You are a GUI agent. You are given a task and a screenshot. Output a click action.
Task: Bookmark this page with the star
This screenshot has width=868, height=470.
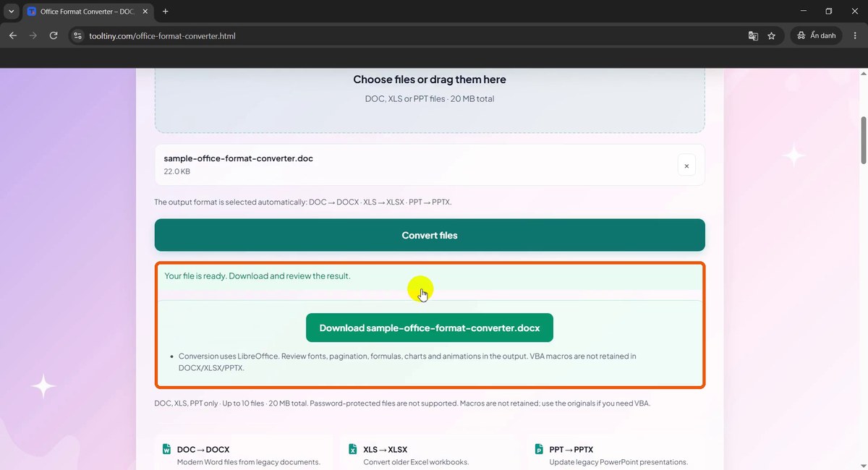tap(771, 35)
